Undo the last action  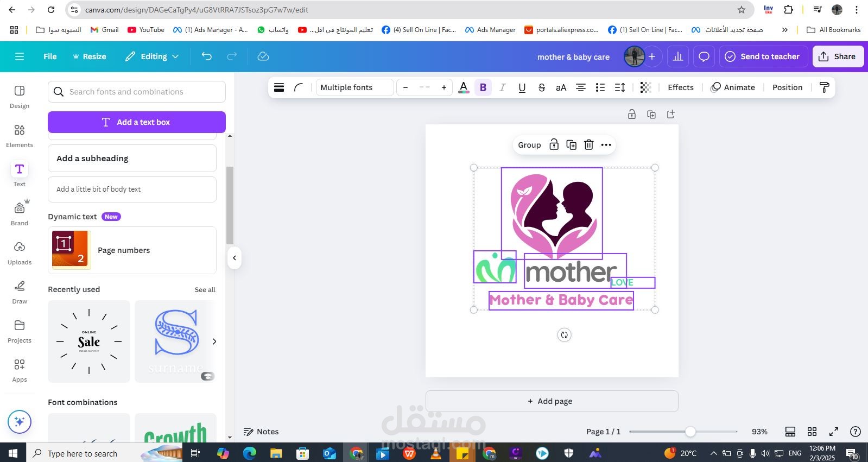207,56
